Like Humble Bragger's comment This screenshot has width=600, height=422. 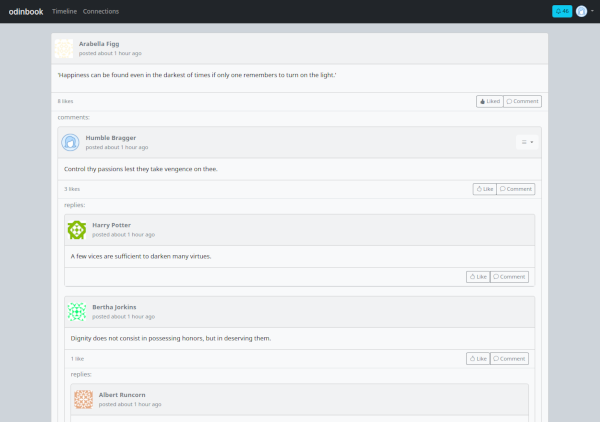click(x=484, y=189)
